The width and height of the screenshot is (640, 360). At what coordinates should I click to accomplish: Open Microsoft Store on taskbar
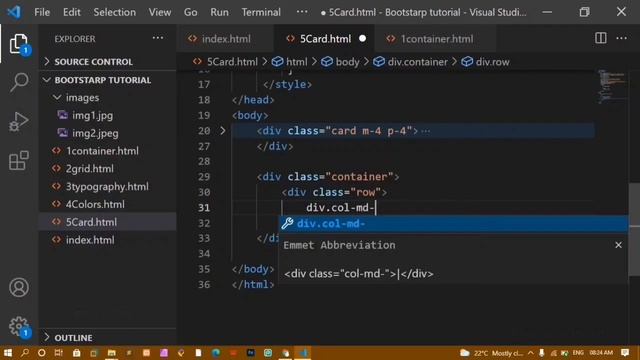tap(76, 353)
